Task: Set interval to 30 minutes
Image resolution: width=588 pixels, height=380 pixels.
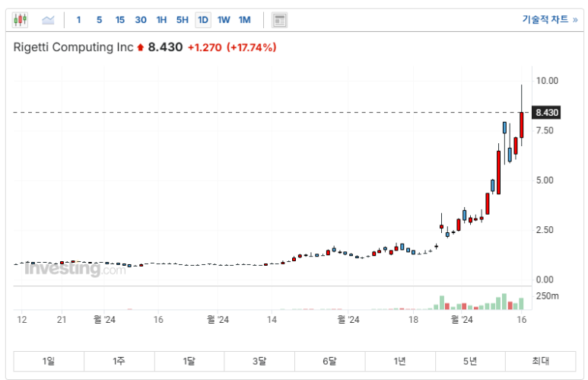Action: (141, 20)
